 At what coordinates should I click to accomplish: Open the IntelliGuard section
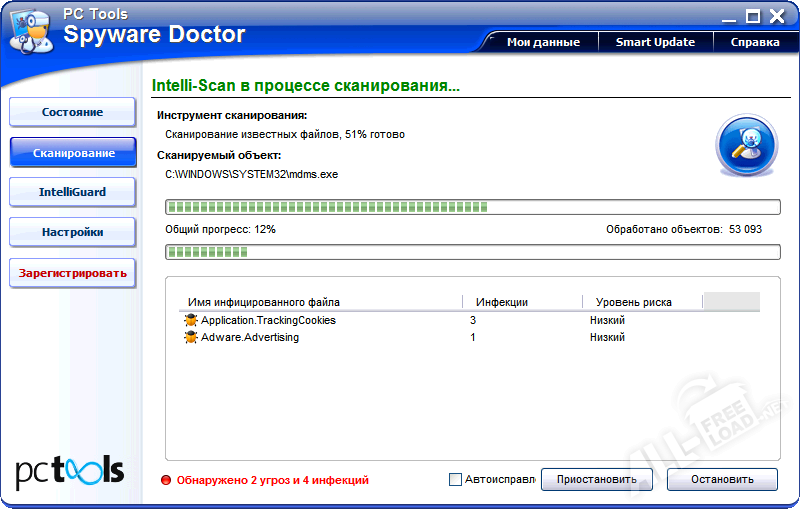click(x=72, y=192)
